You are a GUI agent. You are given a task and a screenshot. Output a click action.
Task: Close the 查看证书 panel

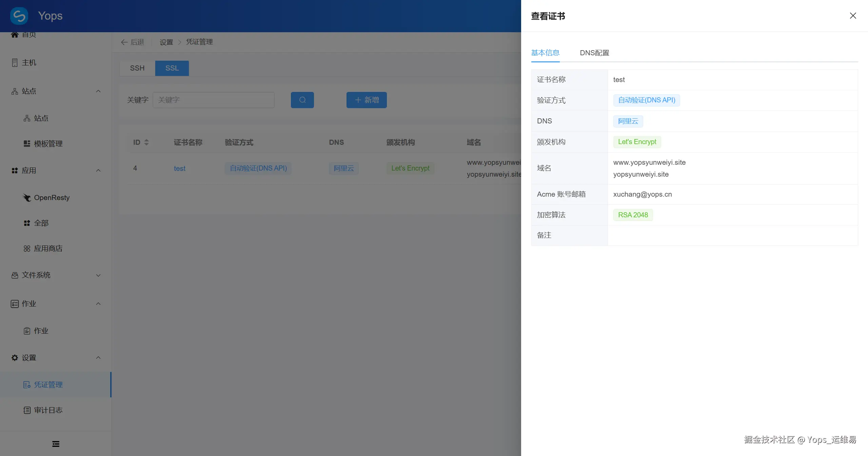(853, 16)
